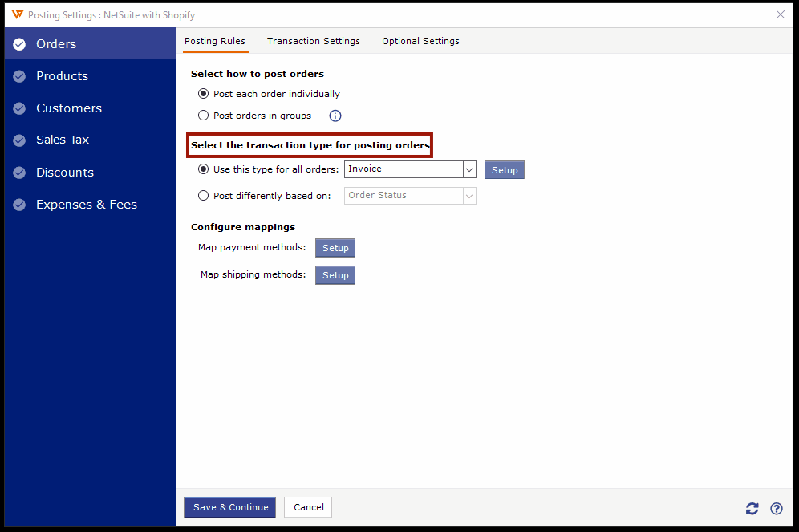The image size is (799, 532).
Task: Switch to the Optional Settings tab
Action: click(x=420, y=41)
